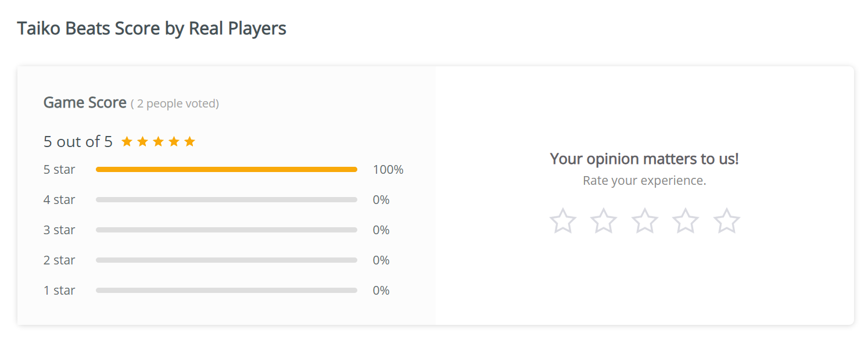The height and width of the screenshot is (340, 868).
Task: Click the 100% percentage value
Action: click(x=388, y=170)
